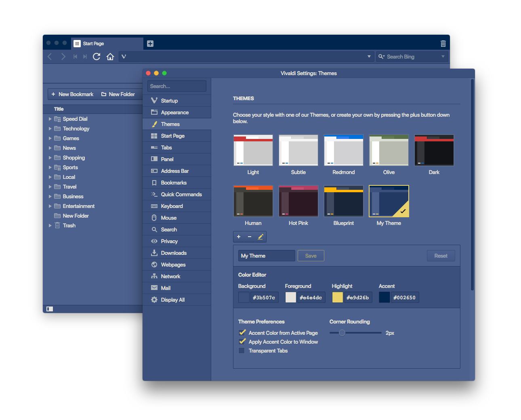Screen dimensions: 521x420
Task: Toggle the panel icon in the status bar
Action: [x=50, y=309]
